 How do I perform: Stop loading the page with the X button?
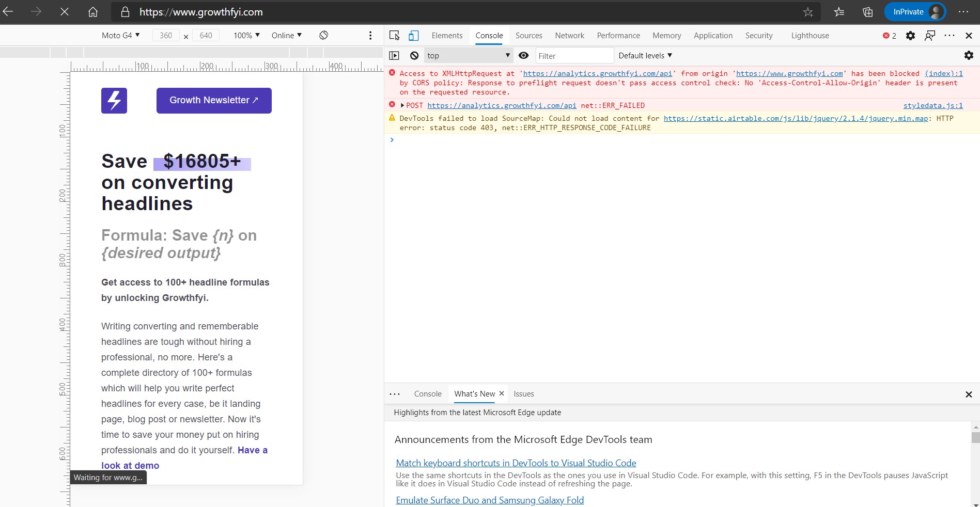[x=65, y=12]
